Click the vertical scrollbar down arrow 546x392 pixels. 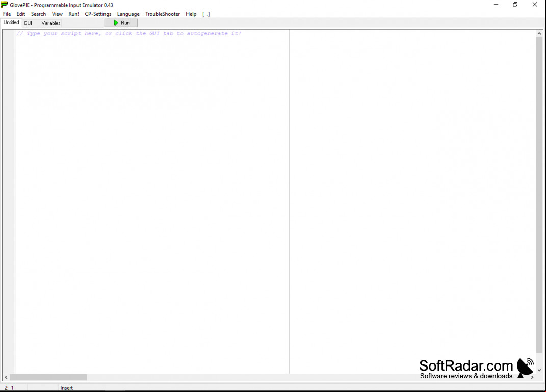[539, 370]
